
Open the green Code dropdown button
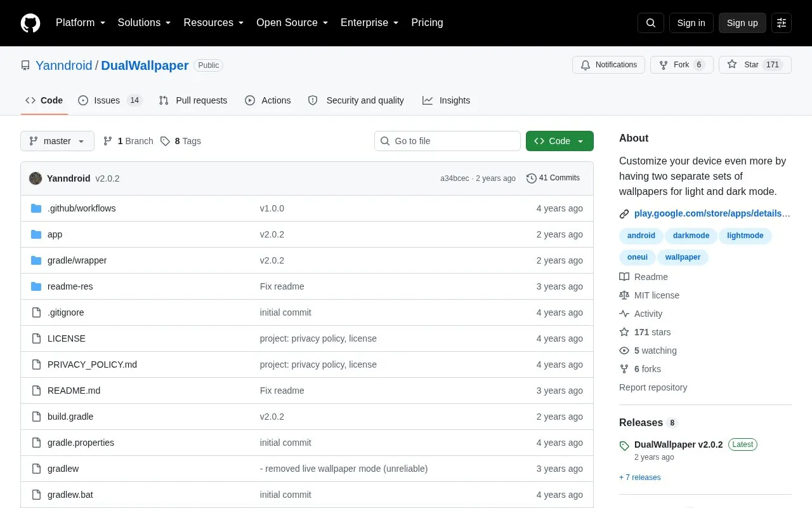[x=560, y=141]
